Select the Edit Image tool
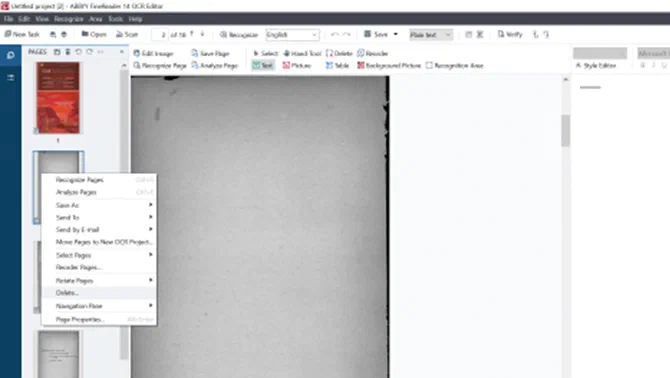This screenshot has height=378, width=670. [153, 53]
